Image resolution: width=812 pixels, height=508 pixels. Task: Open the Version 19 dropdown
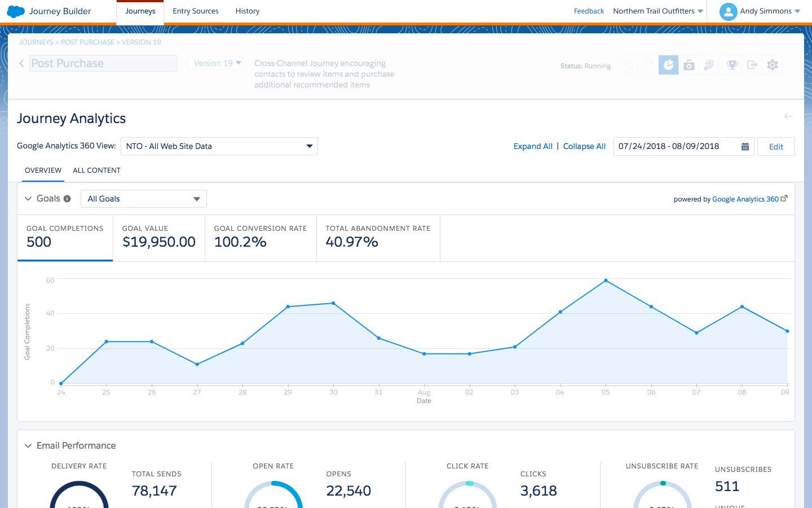point(215,63)
